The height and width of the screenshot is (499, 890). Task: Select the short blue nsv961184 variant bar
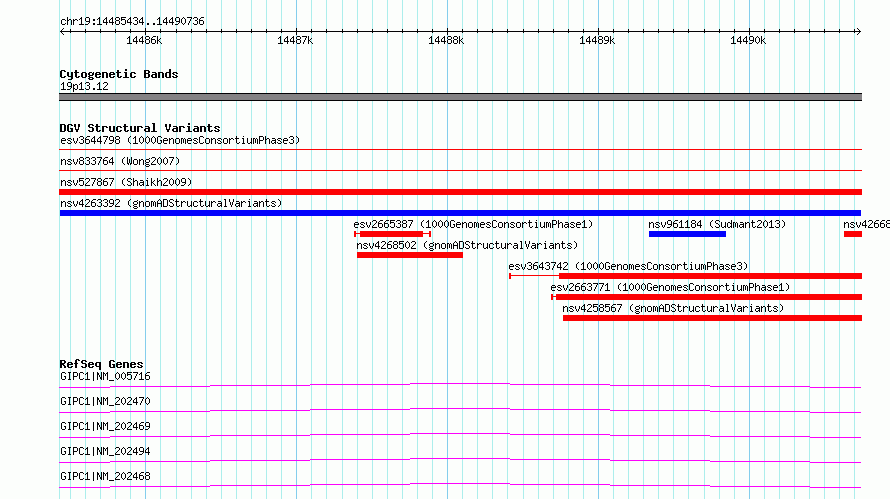point(687,234)
